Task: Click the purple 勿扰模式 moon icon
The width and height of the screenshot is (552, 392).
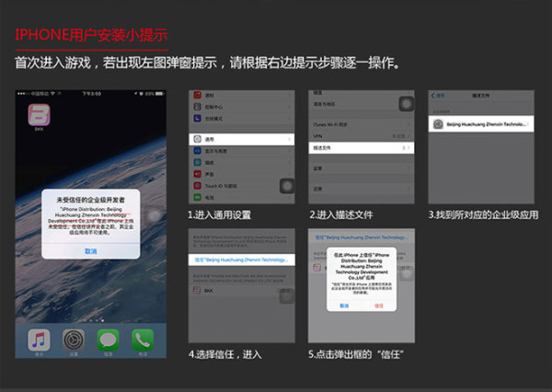Action: 198,119
